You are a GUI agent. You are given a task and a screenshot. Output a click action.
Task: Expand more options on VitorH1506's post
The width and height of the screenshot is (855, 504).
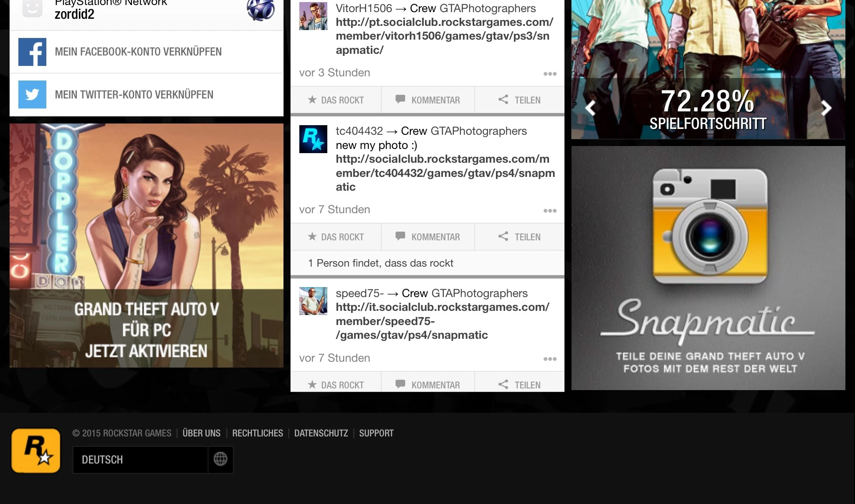click(550, 74)
